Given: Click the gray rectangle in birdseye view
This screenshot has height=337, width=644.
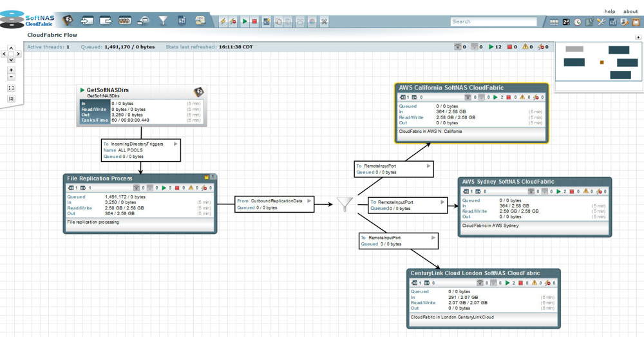Looking at the screenshot, I should tap(574, 49).
